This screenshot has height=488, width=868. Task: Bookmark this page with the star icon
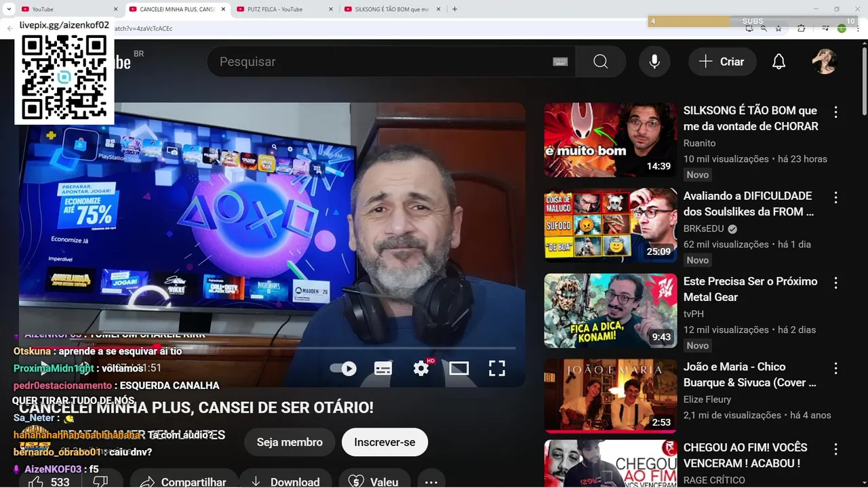(x=778, y=28)
